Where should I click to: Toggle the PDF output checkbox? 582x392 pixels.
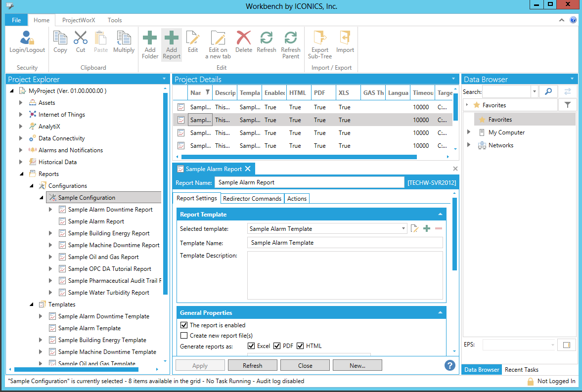pos(277,346)
